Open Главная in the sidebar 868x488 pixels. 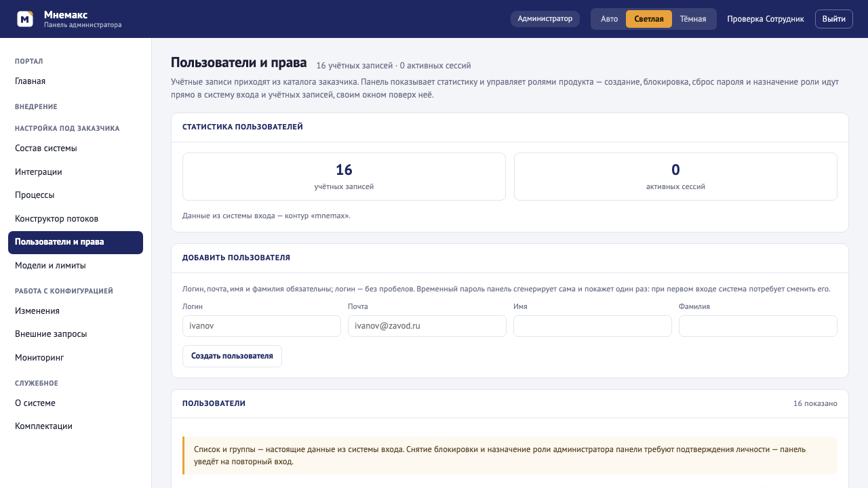pyautogui.click(x=75, y=81)
